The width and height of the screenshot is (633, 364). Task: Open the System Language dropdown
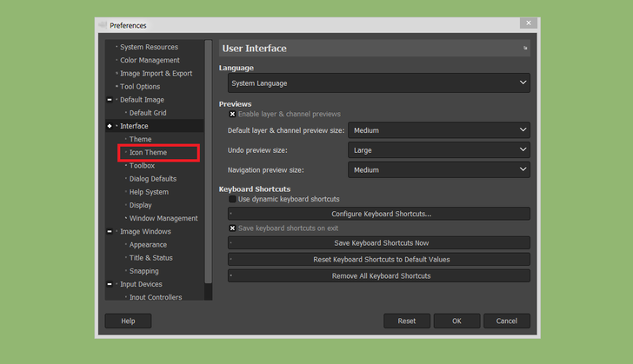pos(379,83)
